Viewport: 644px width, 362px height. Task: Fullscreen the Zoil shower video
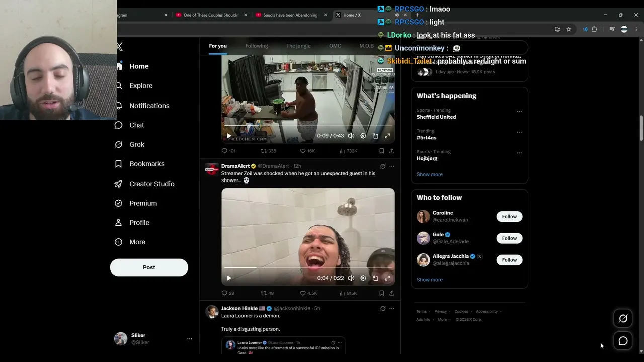point(387,278)
